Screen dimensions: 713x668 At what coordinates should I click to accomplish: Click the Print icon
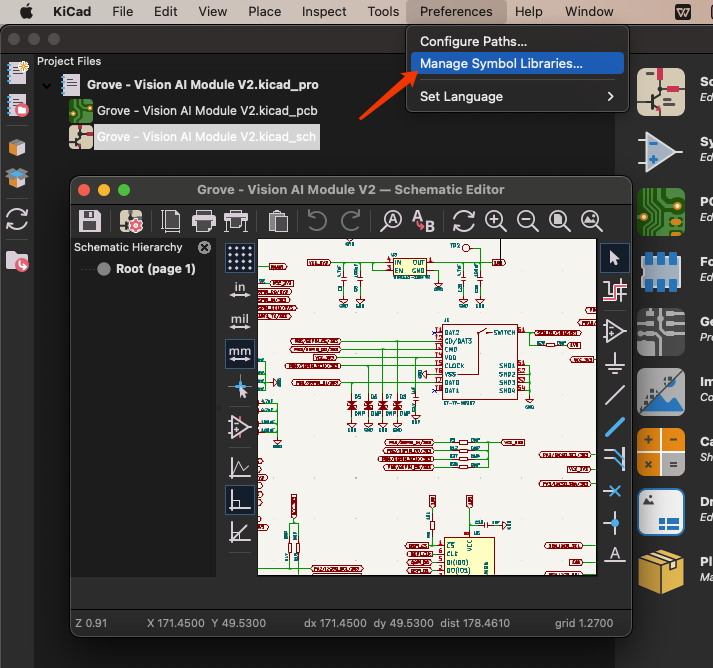coord(204,221)
